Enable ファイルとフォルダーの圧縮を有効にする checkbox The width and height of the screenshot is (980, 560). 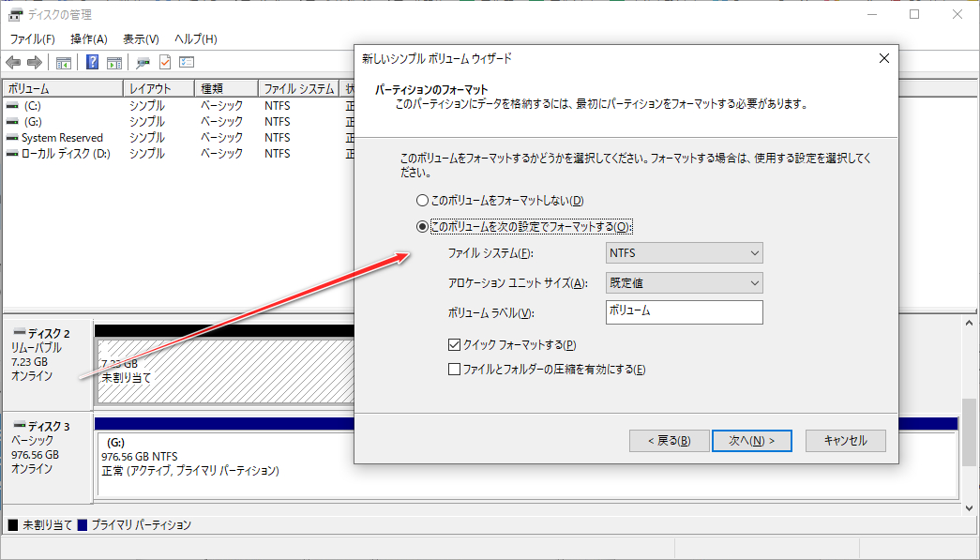click(455, 370)
